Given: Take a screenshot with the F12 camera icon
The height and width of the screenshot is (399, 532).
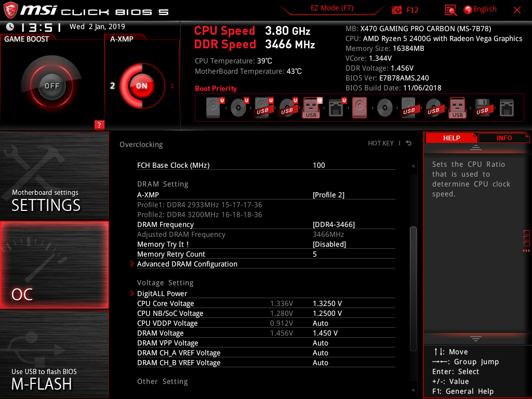Looking at the screenshot, I should pos(396,10).
